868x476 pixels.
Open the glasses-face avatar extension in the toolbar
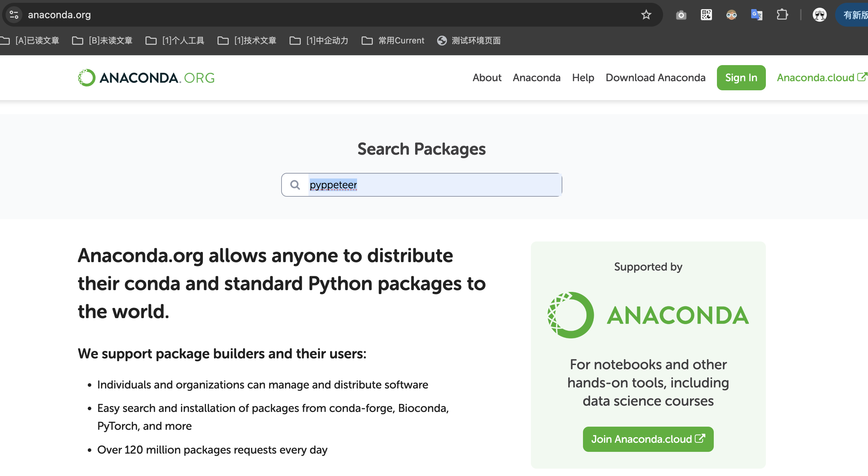[x=731, y=15]
